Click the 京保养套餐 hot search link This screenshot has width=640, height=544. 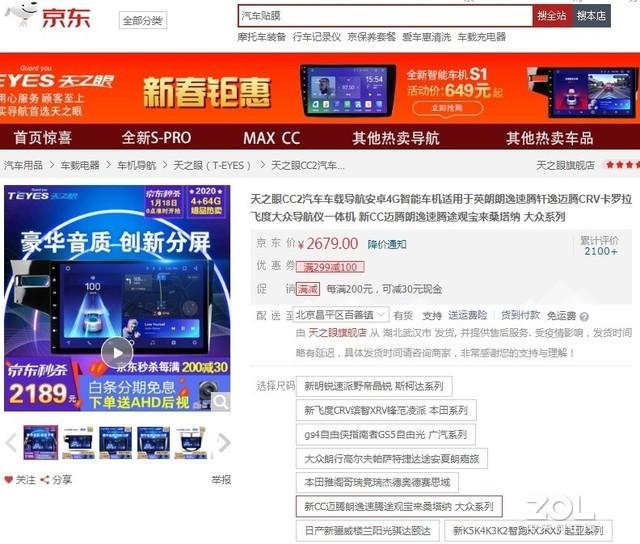(371, 37)
